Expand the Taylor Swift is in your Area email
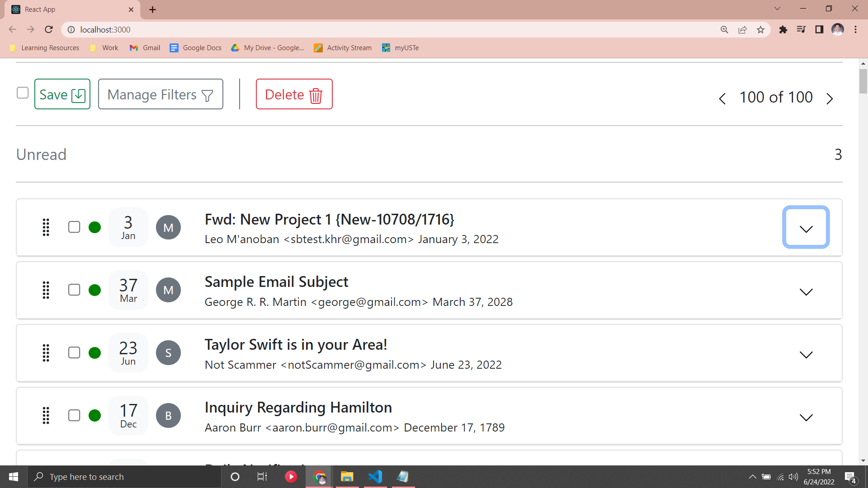The image size is (868, 488). tap(806, 355)
